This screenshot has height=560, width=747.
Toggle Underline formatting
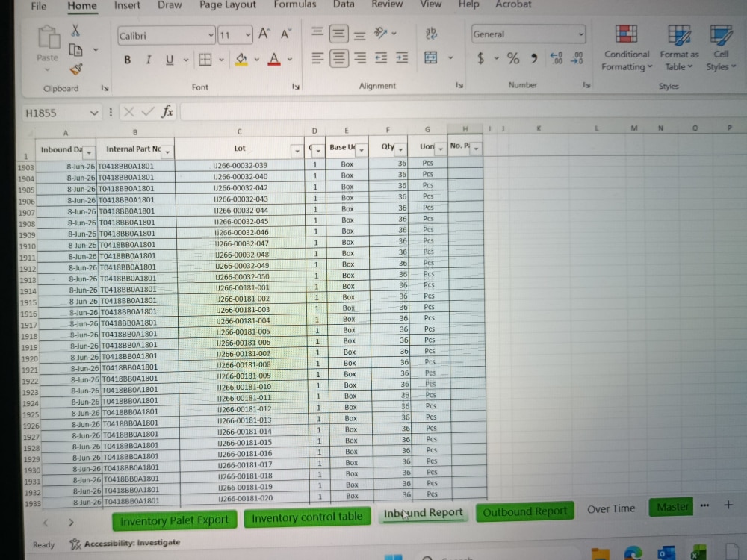[170, 60]
